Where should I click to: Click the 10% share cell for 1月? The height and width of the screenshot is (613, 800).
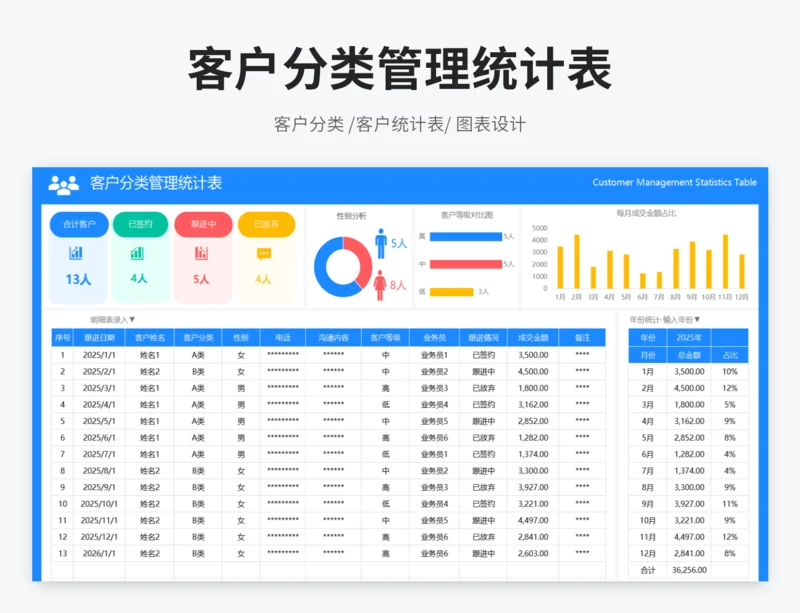tap(730, 372)
